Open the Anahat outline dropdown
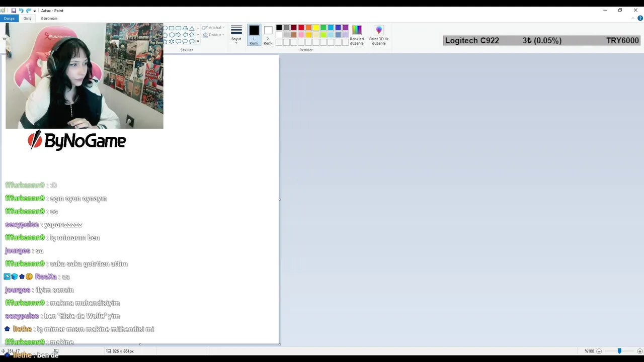Viewport: 644px width, 362px height. (213, 28)
